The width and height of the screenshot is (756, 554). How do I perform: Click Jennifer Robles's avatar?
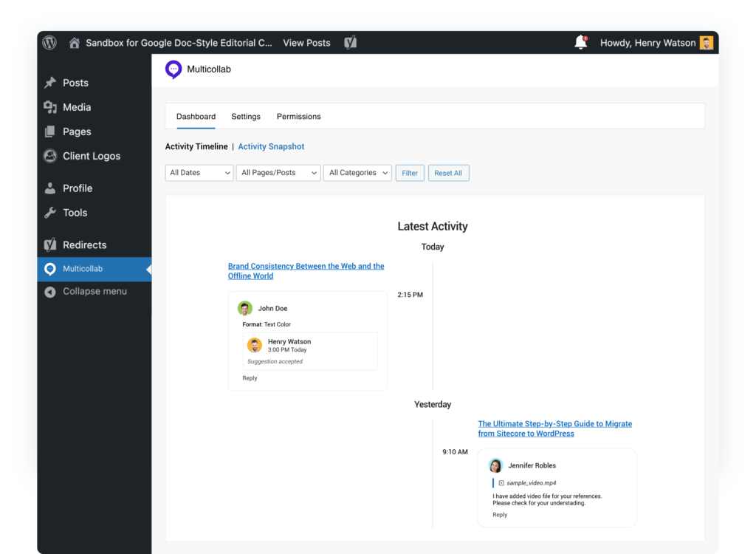click(x=495, y=465)
